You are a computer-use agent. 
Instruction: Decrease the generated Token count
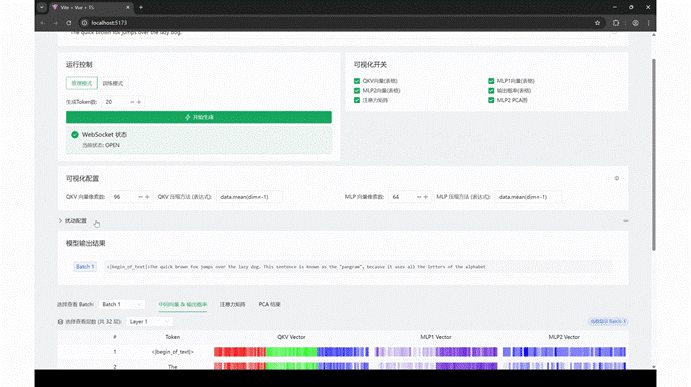coord(132,102)
